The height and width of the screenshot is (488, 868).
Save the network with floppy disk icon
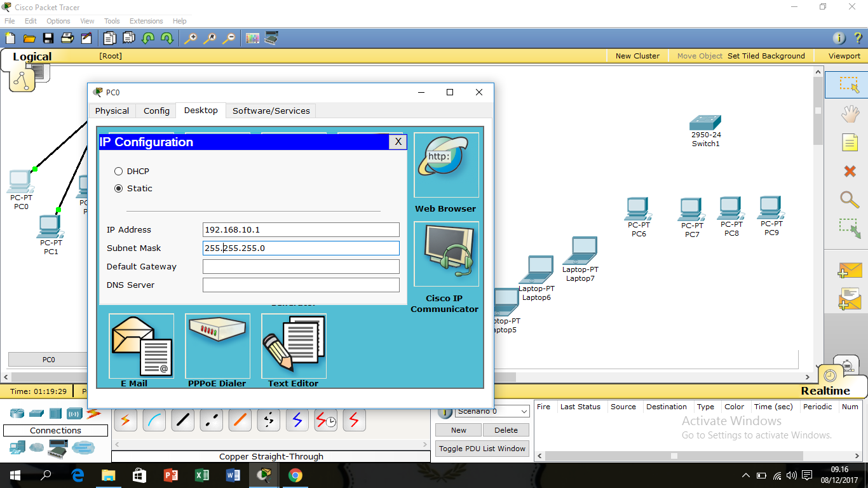click(x=48, y=38)
